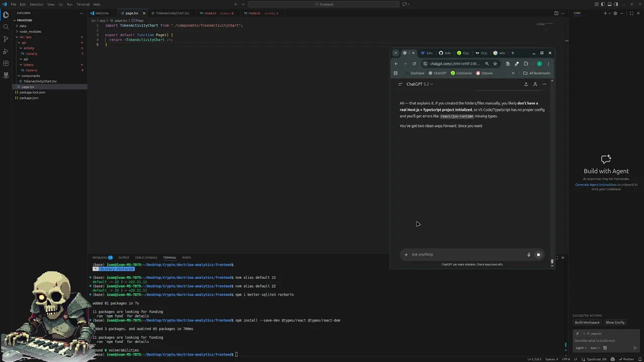
Task: Stop ChatGPT response generation
Action: (538, 254)
